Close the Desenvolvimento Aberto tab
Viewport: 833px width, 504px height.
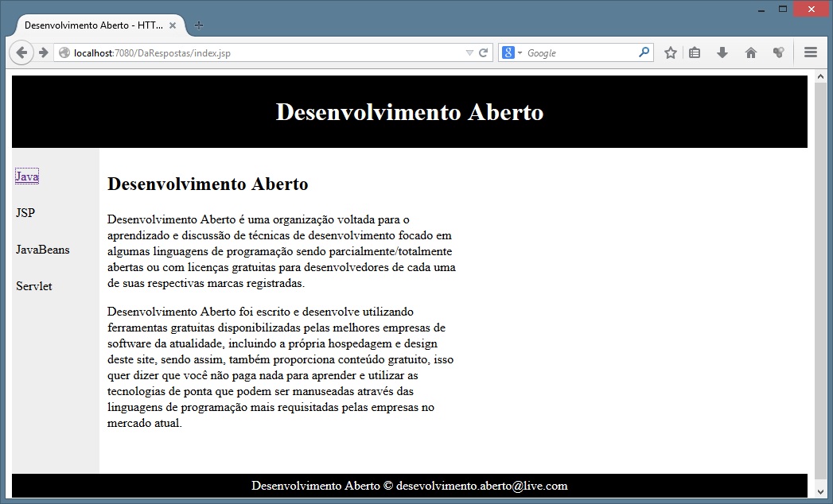[172, 25]
